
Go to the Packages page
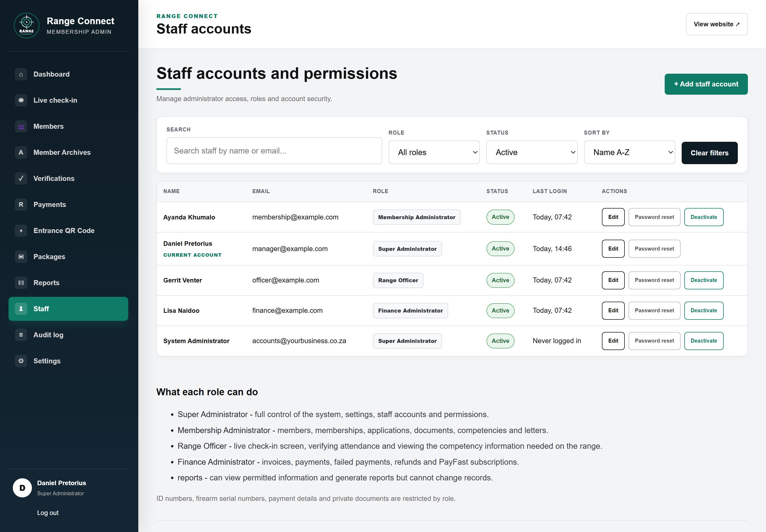coord(68,257)
